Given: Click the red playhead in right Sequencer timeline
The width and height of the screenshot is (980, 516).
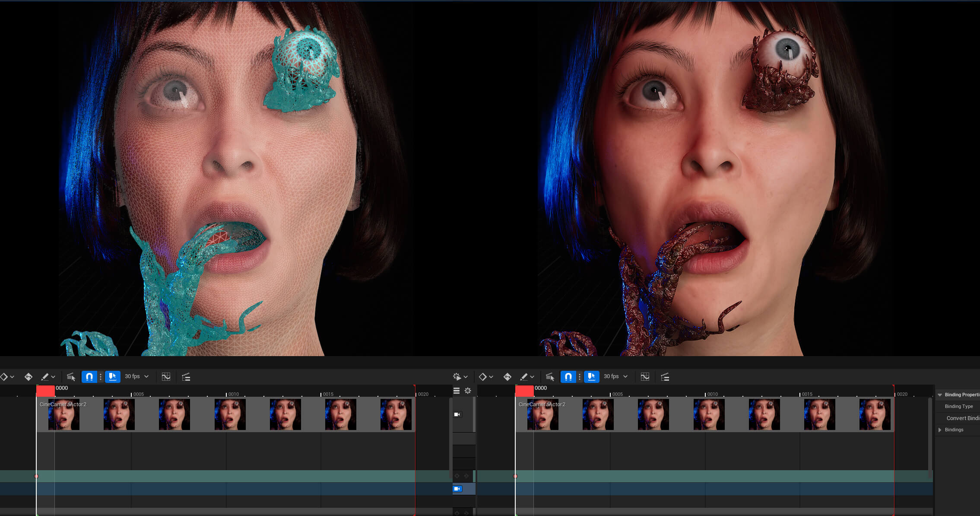Looking at the screenshot, I should [x=524, y=391].
